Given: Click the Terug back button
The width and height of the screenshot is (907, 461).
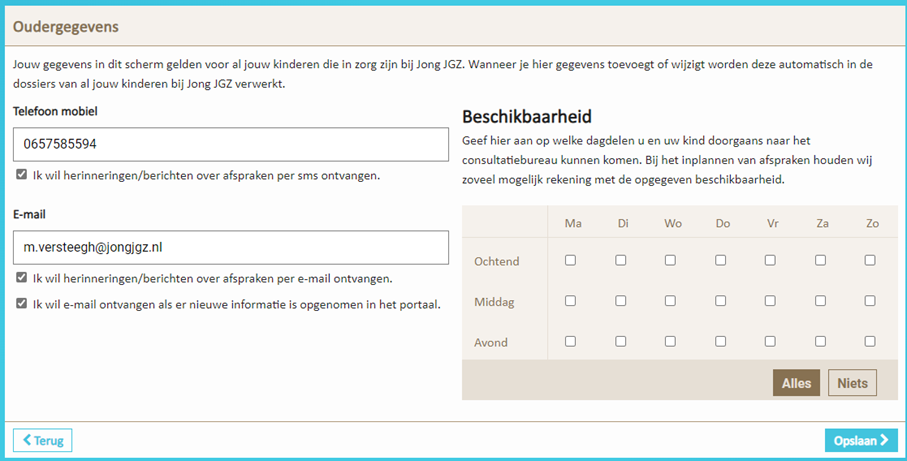Looking at the screenshot, I should click(42, 440).
